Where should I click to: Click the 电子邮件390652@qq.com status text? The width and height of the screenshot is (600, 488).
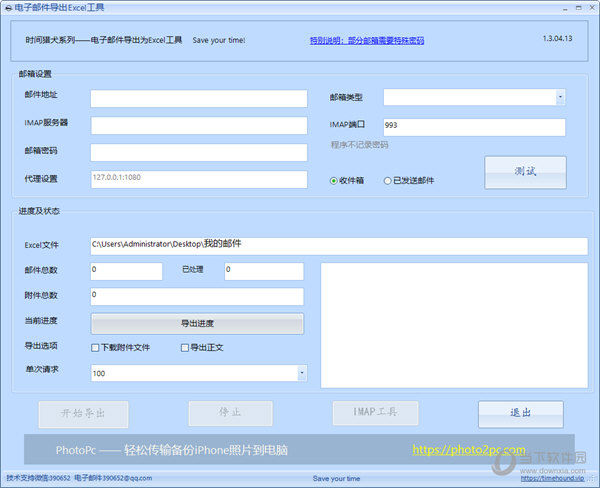point(113,478)
